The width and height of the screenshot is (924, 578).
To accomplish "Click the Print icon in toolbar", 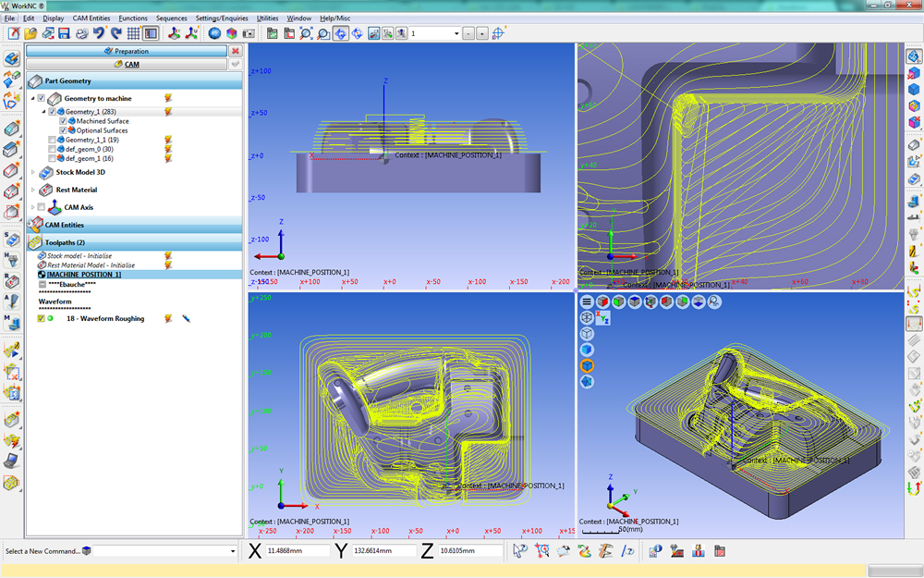I will pos(81,33).
